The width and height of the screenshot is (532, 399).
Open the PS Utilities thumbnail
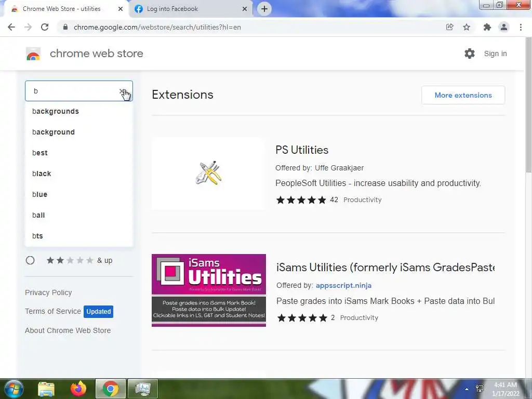coord(209,173)
